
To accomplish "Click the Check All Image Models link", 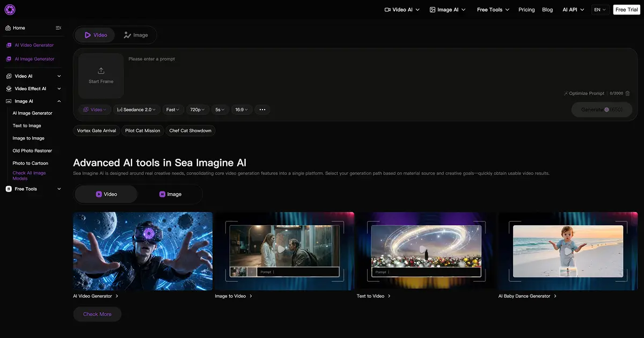I will [30, 175].
